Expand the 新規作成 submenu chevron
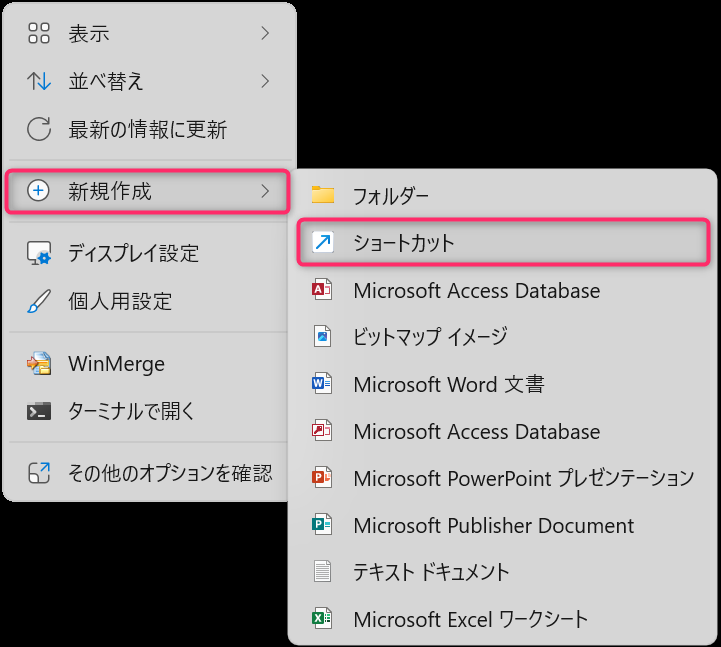 [x=265, y=191]
